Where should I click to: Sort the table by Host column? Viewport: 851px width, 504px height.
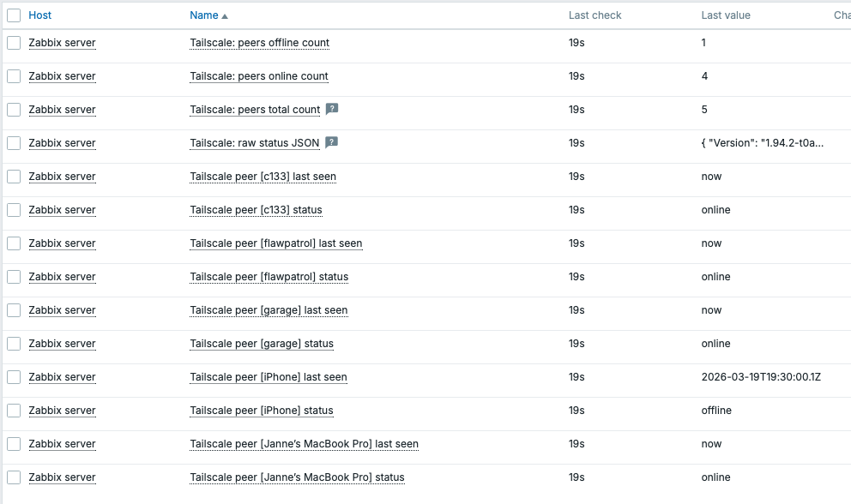40,15
